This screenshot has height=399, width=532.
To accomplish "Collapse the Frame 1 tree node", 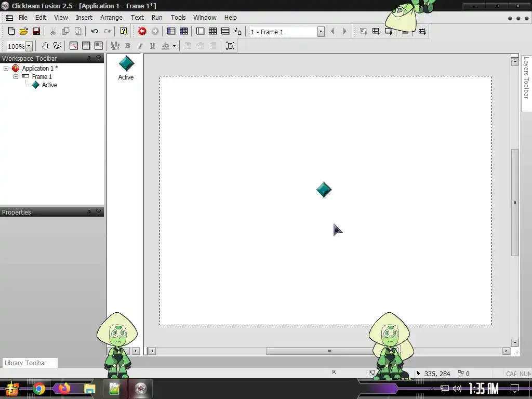I will pos(16,77).
